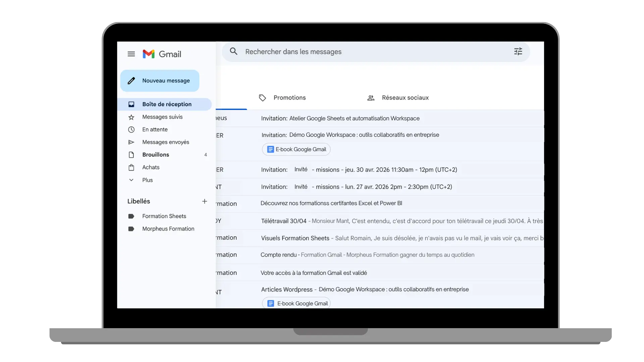Open Boîte de réception folder

pos(165,104)
